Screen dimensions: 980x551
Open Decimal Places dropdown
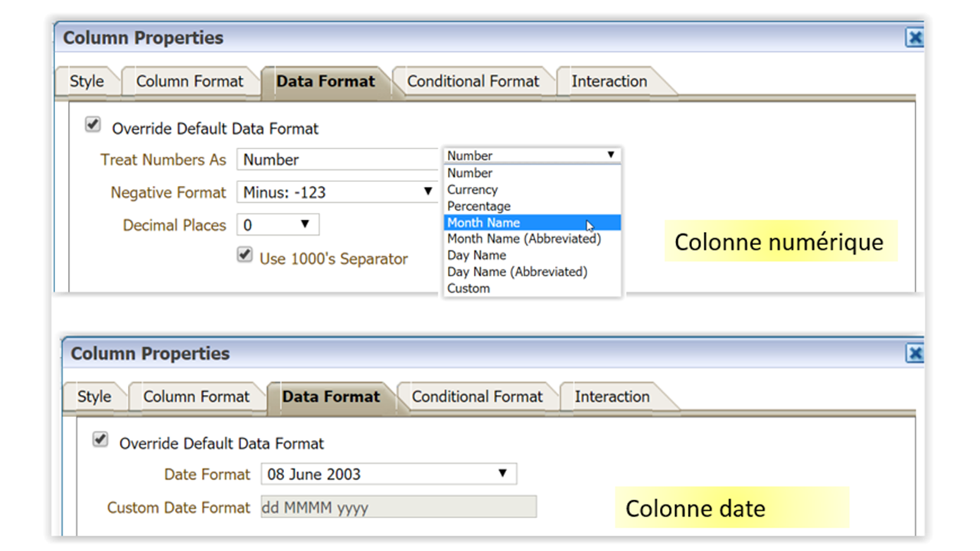[278, 225]
